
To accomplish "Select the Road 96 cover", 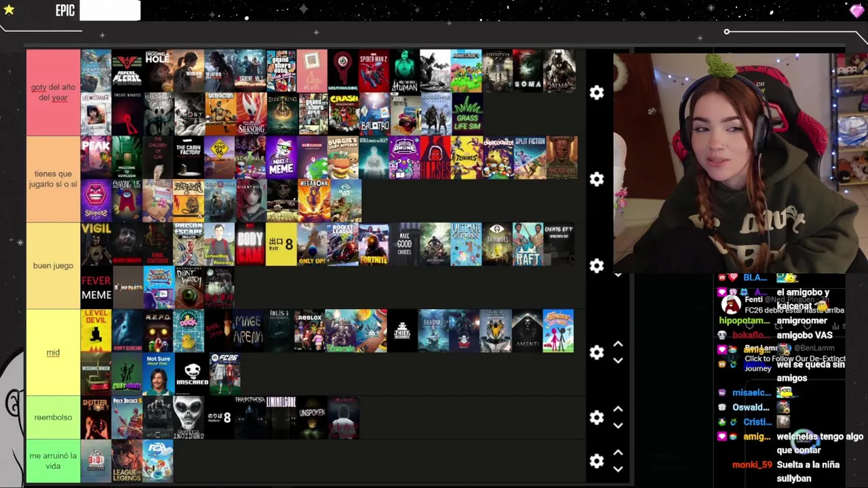I will tap(220, 157).
